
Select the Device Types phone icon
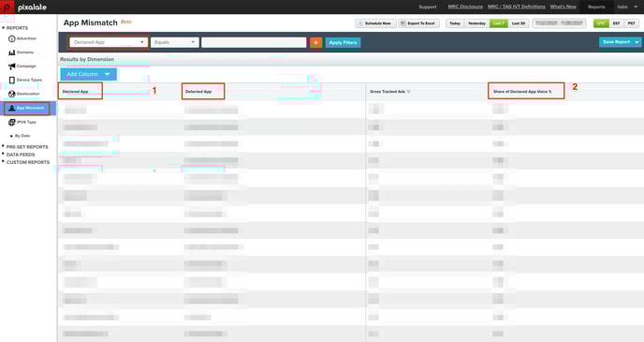[x=12, y=81]
